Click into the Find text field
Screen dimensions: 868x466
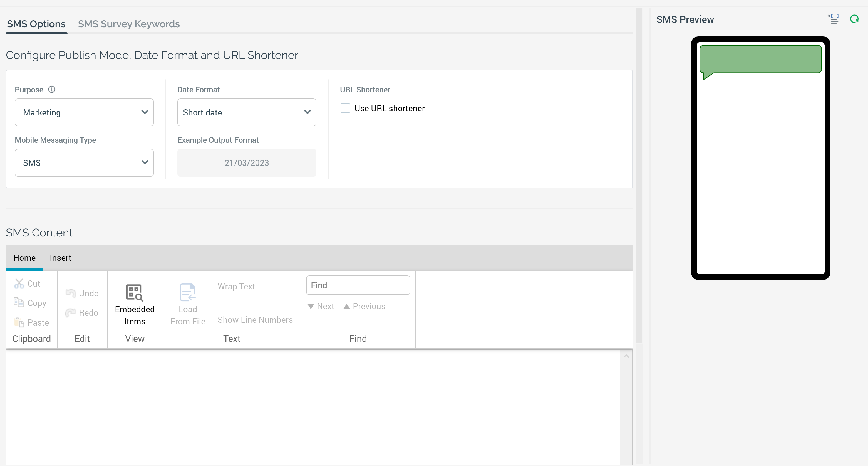(358, 285)
